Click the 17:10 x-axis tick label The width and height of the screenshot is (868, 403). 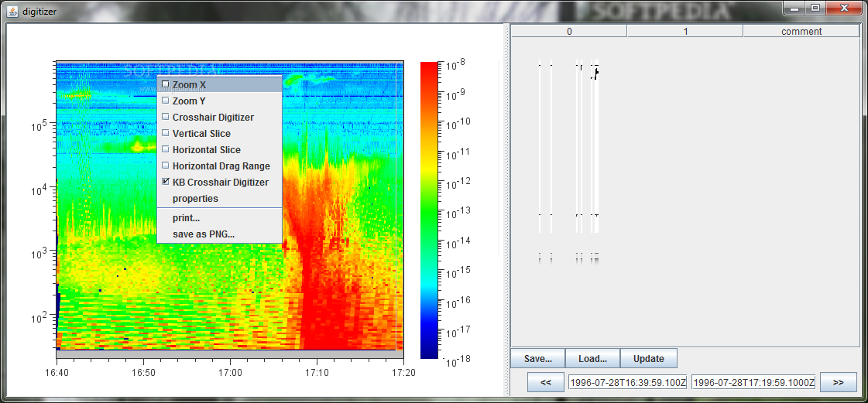(x=317, y=373)
